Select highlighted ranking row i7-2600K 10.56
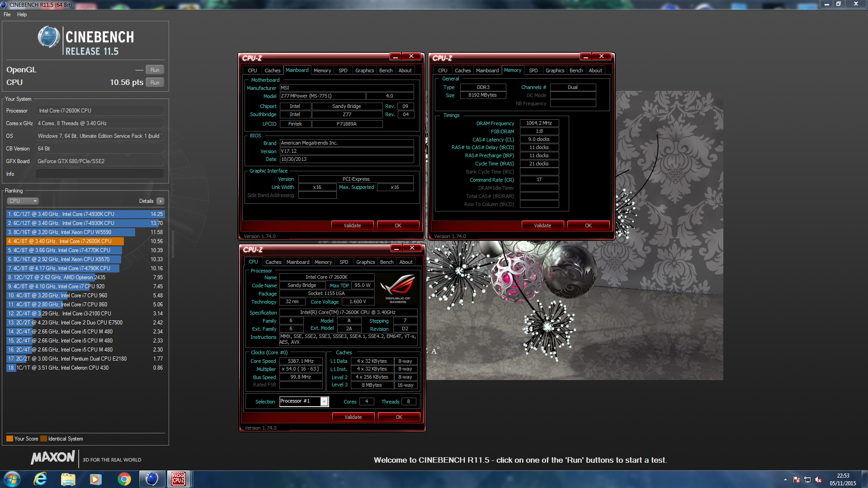The width and height of the screenshot is (868, 488). coord(85,241)
